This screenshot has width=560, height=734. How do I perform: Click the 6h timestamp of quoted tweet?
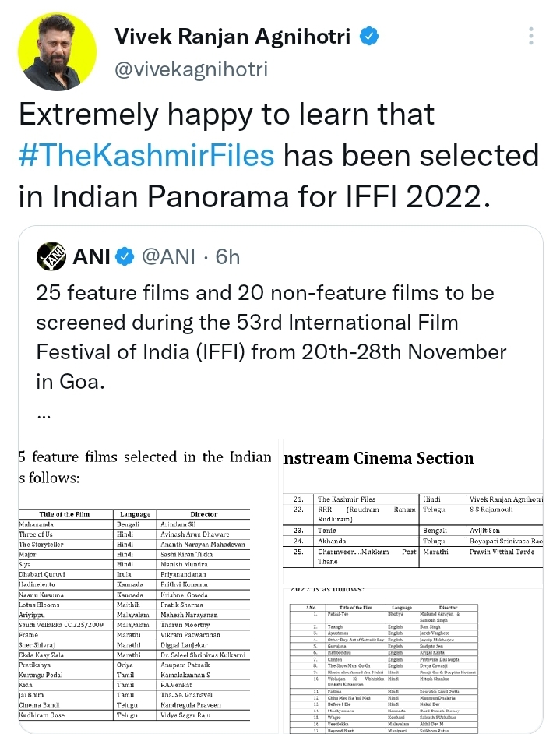point(228,256)
